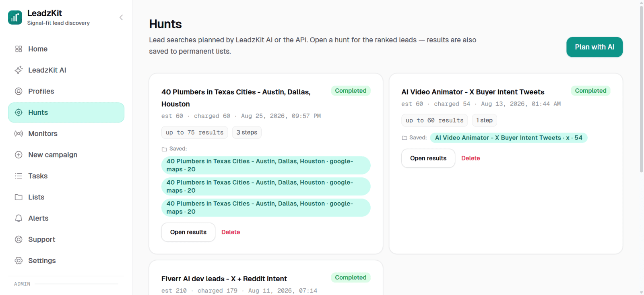Open the Monitors section
The width and height of the screenshot is (644, 295).
click(66, 133)
